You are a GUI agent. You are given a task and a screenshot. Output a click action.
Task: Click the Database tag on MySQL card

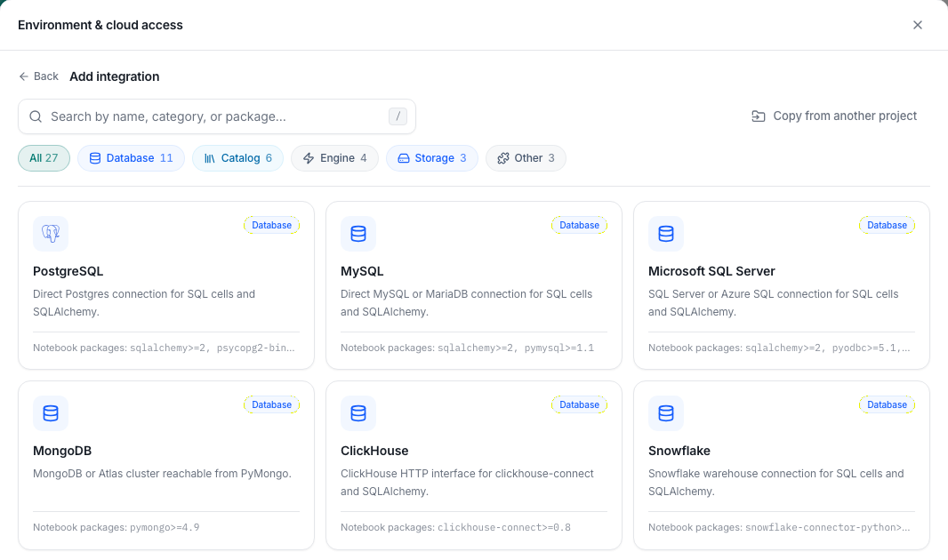pos(579,225)
